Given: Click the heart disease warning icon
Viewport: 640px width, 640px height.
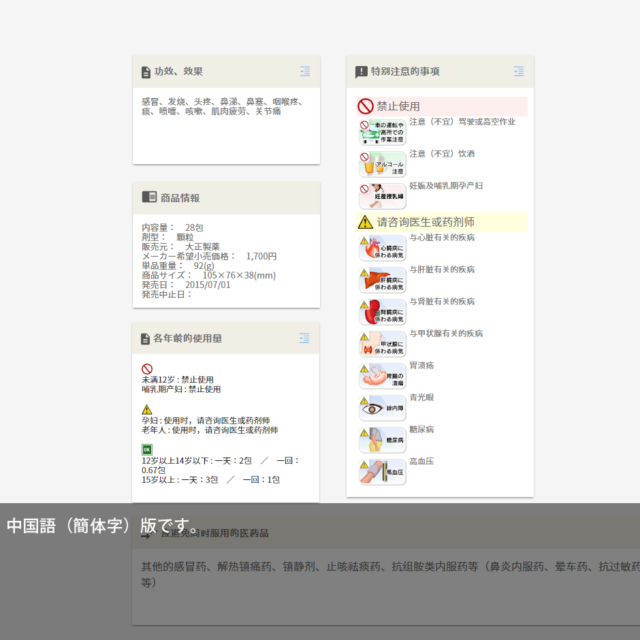Looking at the screenshot, I should [382, 247].
